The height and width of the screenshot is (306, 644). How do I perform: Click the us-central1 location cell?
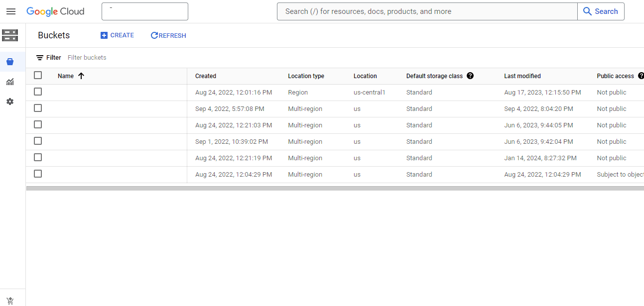click(370, 93)
